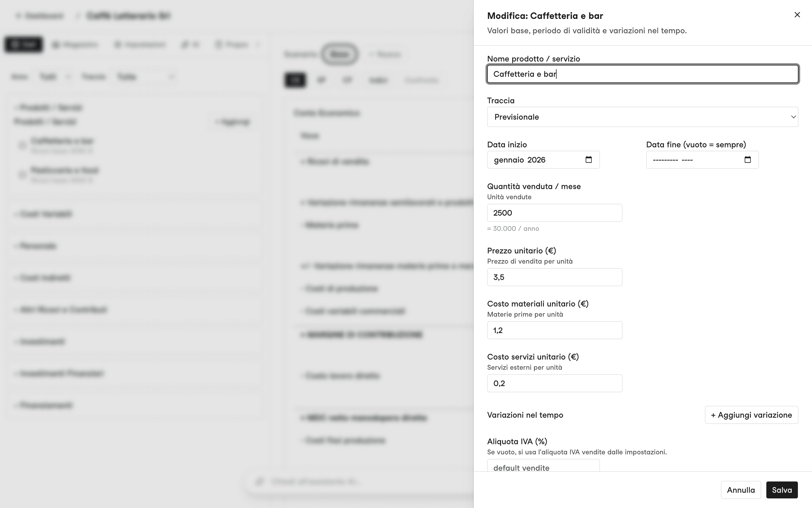The image size is (812, 508).
Task: Open the Traccia Previsionale dropdown
Action: click(643, 117)
